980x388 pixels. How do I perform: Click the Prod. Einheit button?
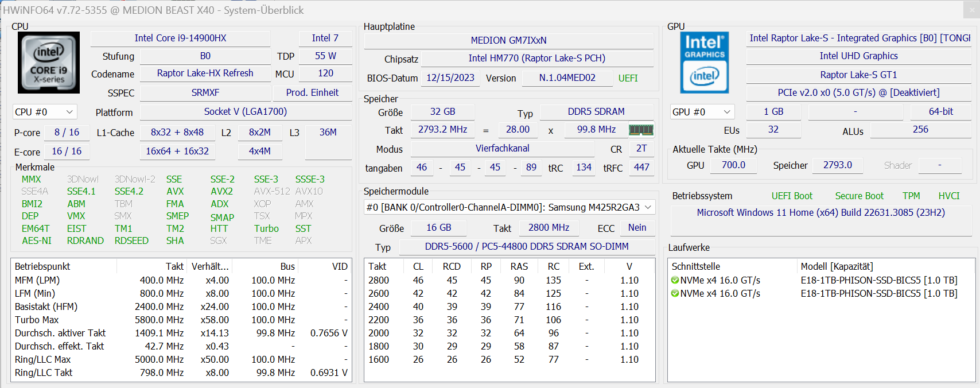pyautogui.click(x=312, y=92)
